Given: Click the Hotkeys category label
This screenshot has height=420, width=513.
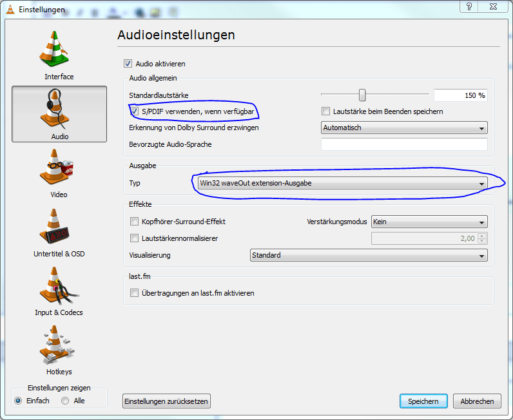Looking at the screenshot, I should click(x=59, y=372).
